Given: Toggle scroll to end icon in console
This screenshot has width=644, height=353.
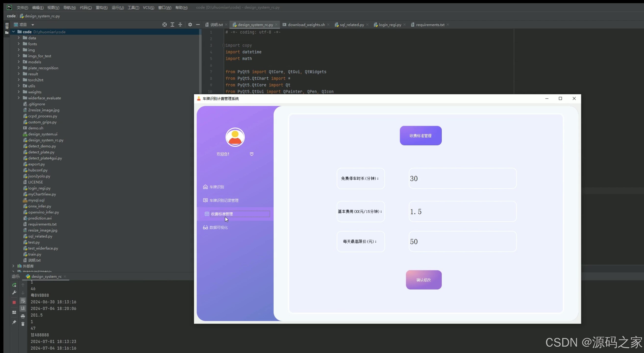Looking at the screenshot, I should (23, 308).
